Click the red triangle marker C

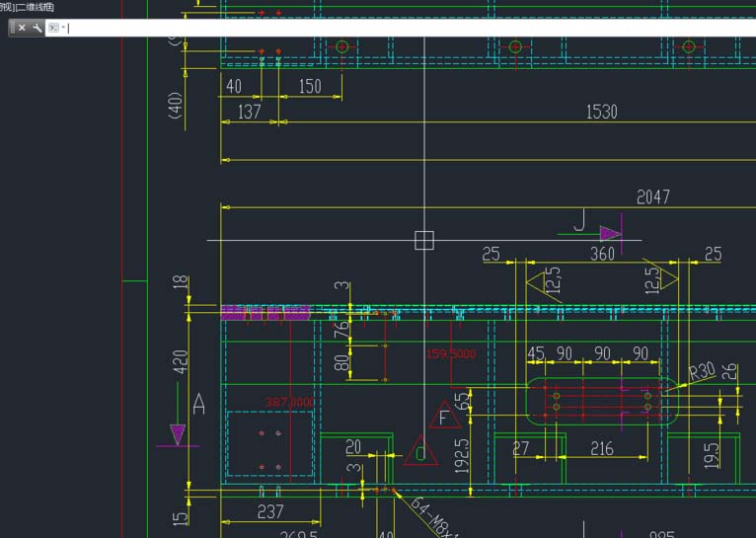420,451
